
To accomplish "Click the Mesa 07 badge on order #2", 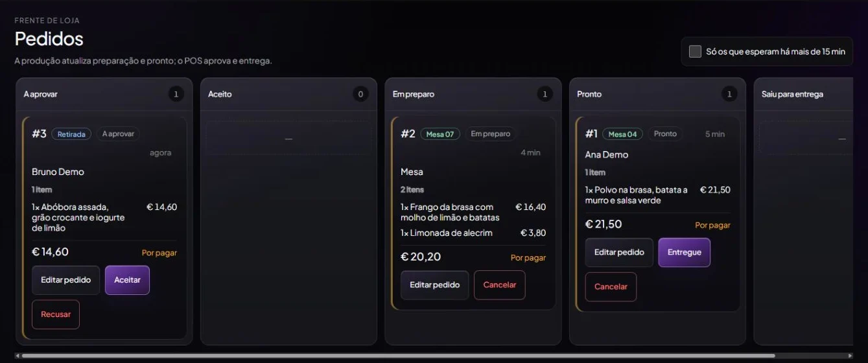I will pos(440,134).
